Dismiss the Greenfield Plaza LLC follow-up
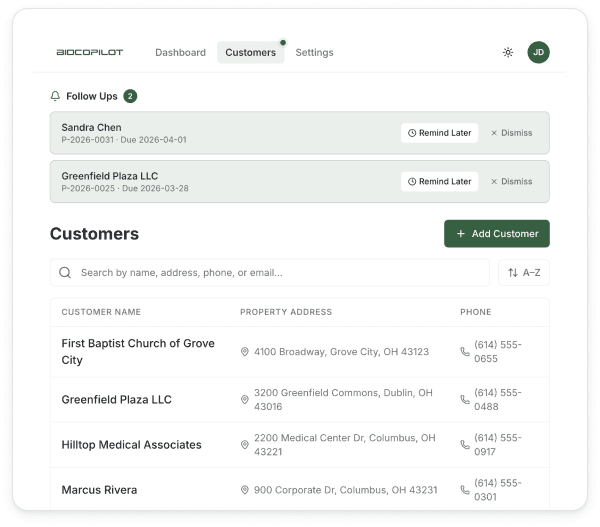600x527 pixels. coord(512,181)
